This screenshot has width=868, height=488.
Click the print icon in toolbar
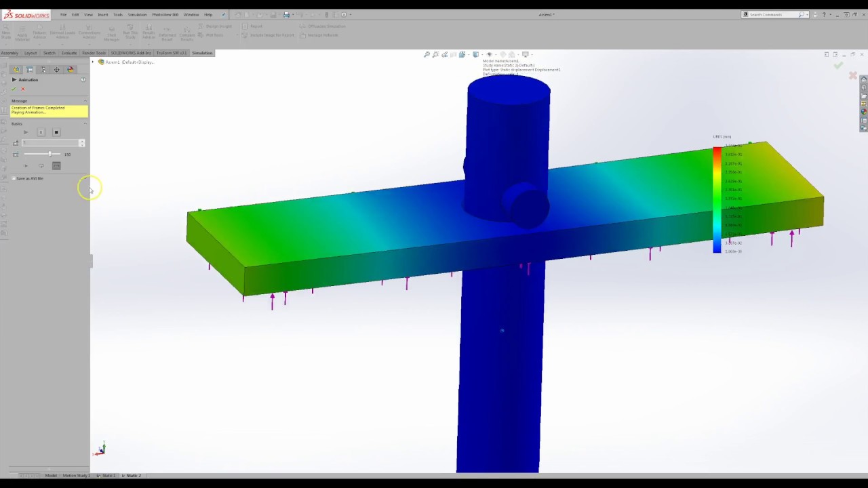click(286, 14)
